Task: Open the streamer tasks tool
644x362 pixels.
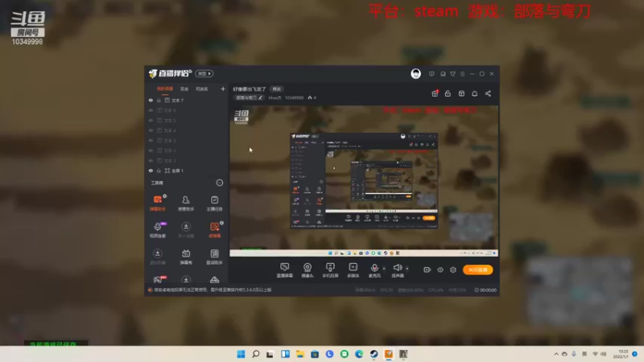Action: 214,203
